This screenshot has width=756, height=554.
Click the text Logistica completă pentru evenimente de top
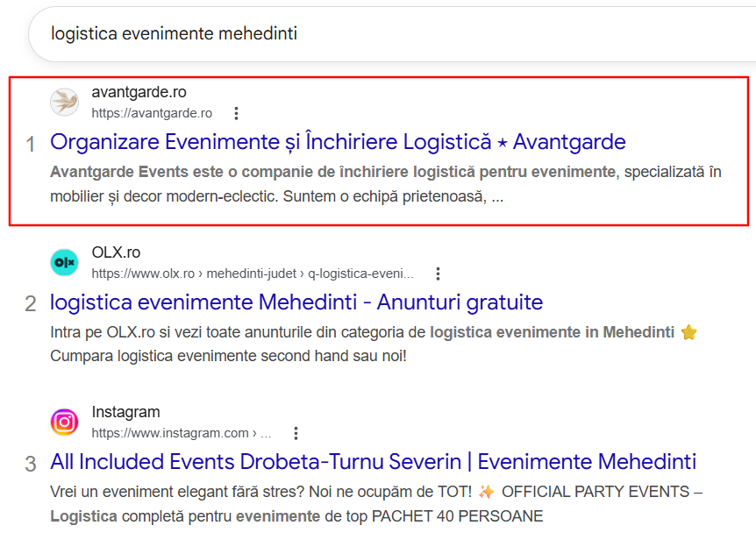coord(208,516)
